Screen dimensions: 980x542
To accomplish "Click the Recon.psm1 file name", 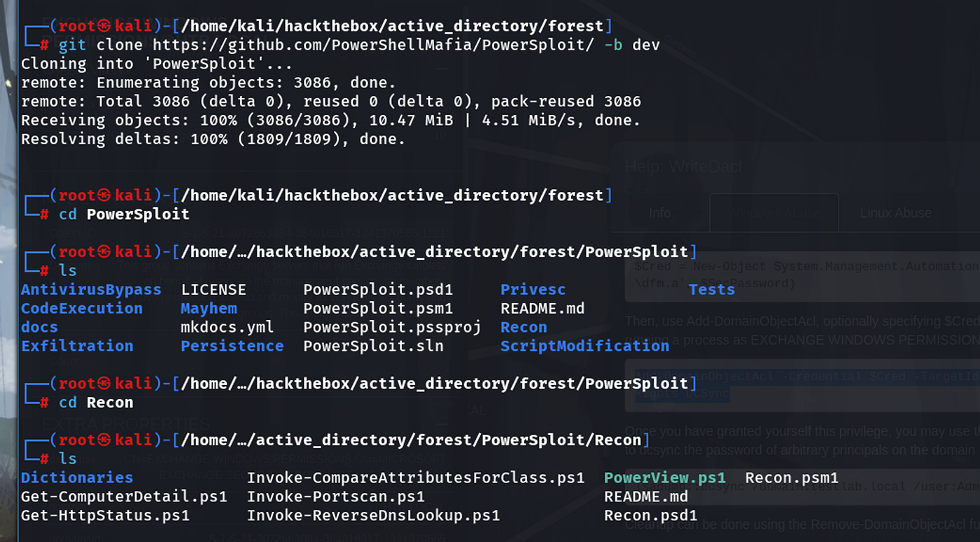I will [792, 478].
